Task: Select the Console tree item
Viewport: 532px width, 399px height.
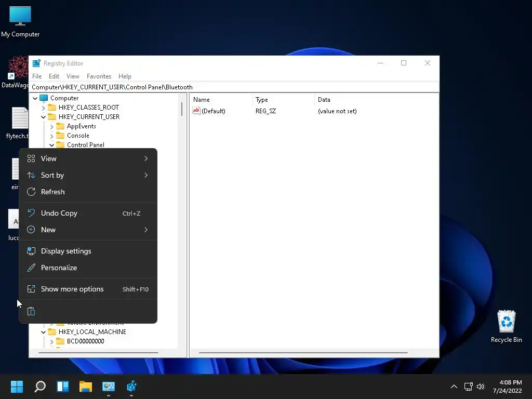Action: coord(78,136)
